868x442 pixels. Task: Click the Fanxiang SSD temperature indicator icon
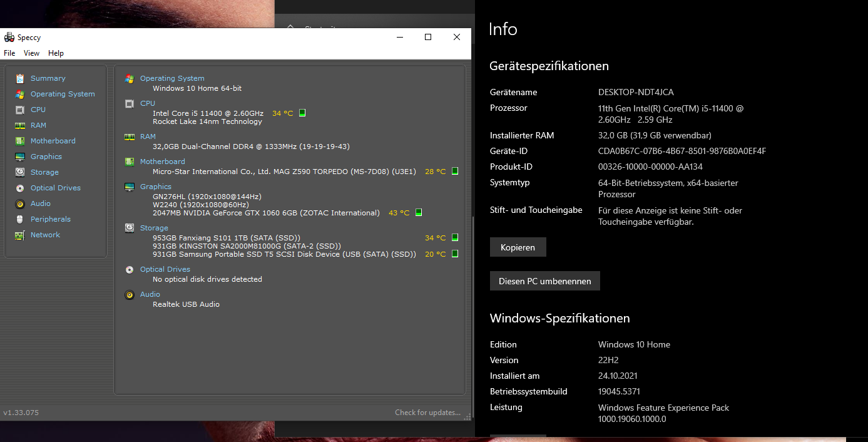pos(455,238)
